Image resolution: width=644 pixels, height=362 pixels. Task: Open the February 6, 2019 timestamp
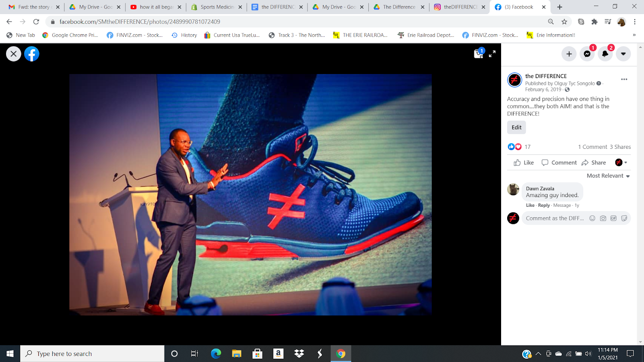(543, 89)
